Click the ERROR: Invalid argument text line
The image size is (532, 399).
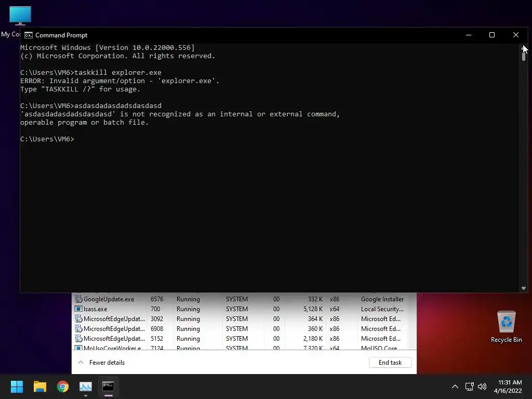[120, 81]
